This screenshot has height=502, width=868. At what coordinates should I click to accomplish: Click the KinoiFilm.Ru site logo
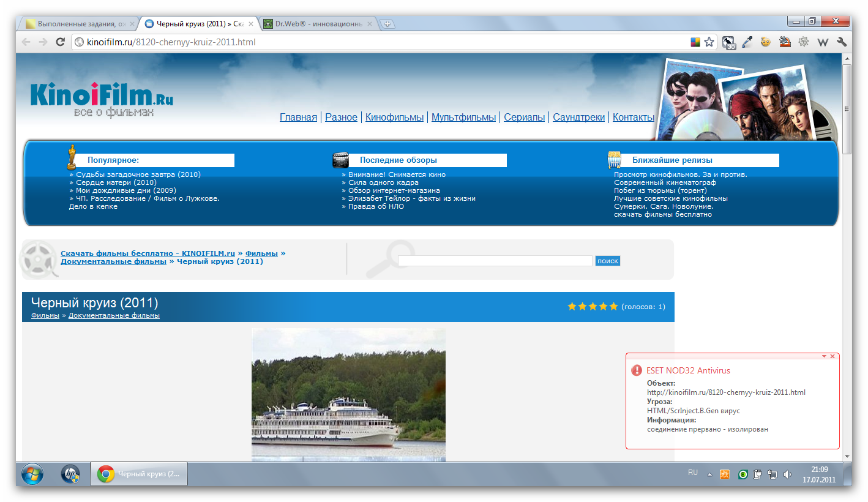tap(102, 99)
